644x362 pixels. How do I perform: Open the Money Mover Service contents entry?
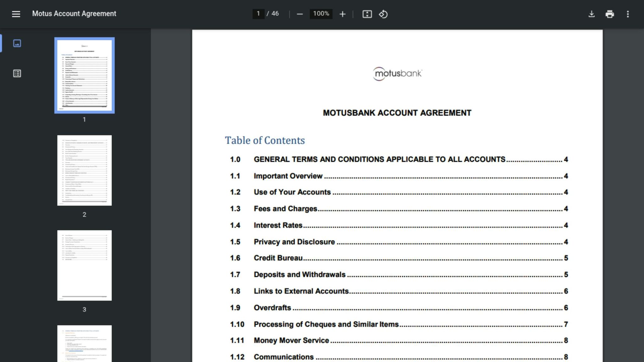point(291,340)
